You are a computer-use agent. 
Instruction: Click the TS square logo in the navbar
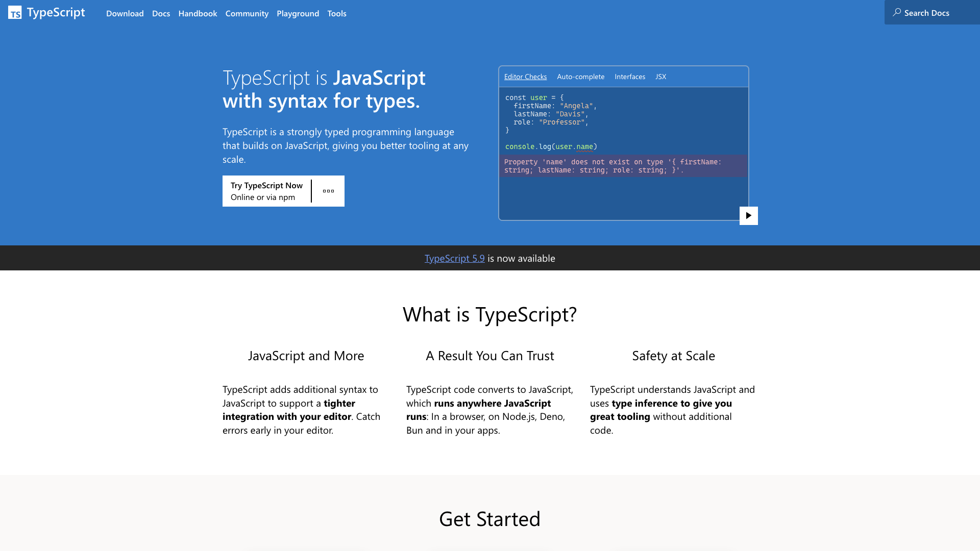click(15, 13)
